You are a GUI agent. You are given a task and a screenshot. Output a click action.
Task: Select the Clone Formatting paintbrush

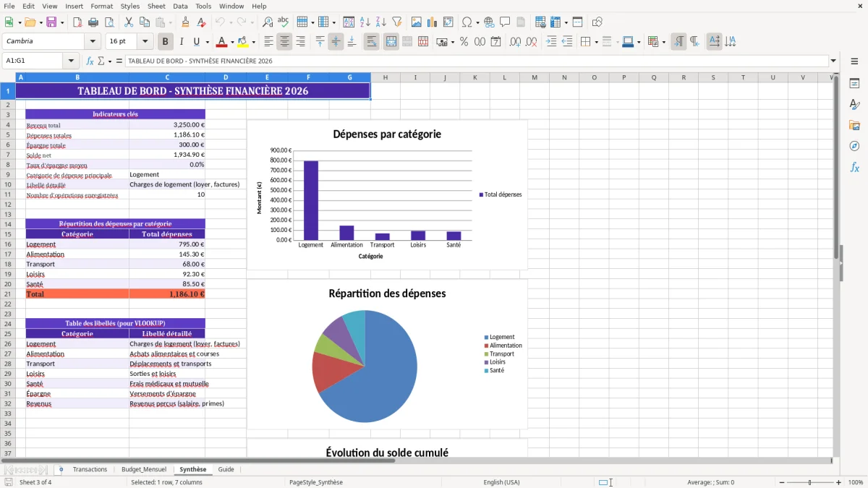[186, 22]
